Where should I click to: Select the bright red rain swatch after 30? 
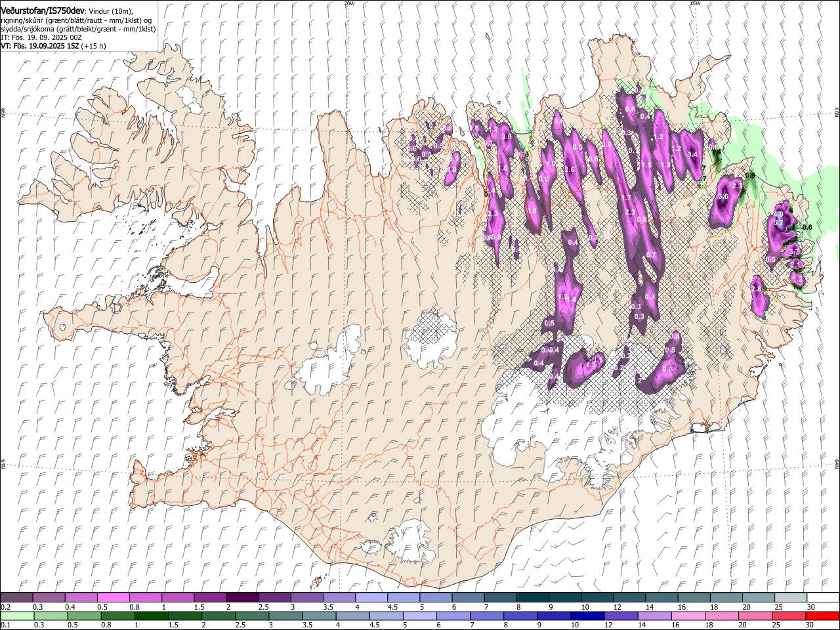point(823,616)
